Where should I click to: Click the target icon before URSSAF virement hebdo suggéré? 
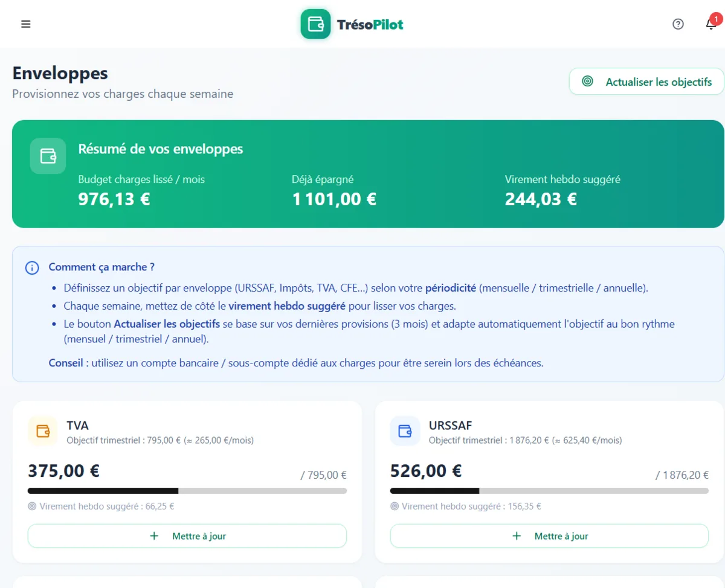[394, 506]
